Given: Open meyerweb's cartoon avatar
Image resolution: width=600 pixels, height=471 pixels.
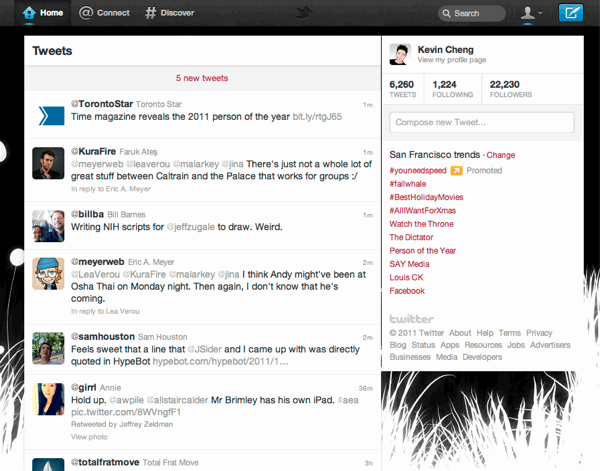Looking at the screenshot, I should (48, 273).
